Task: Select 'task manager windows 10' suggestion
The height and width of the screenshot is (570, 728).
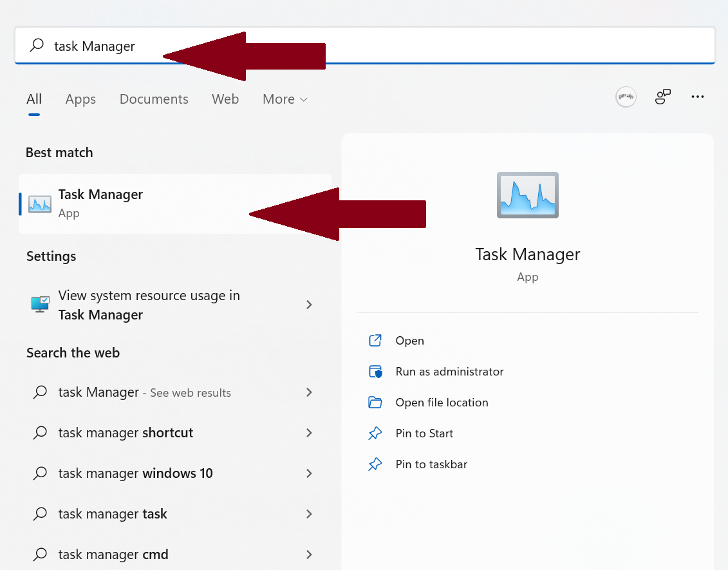Action: (x=175, y=473)
